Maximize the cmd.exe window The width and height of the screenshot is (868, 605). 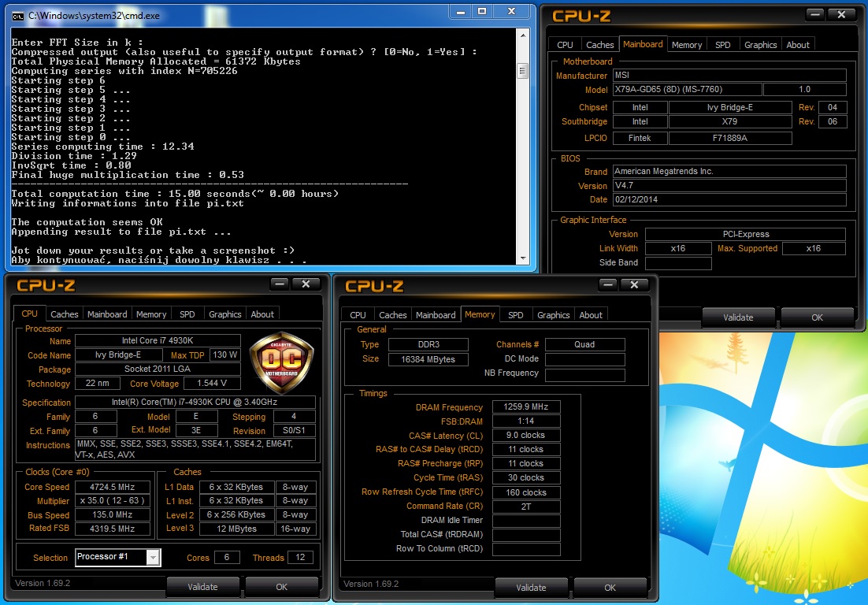click(482, 12)
